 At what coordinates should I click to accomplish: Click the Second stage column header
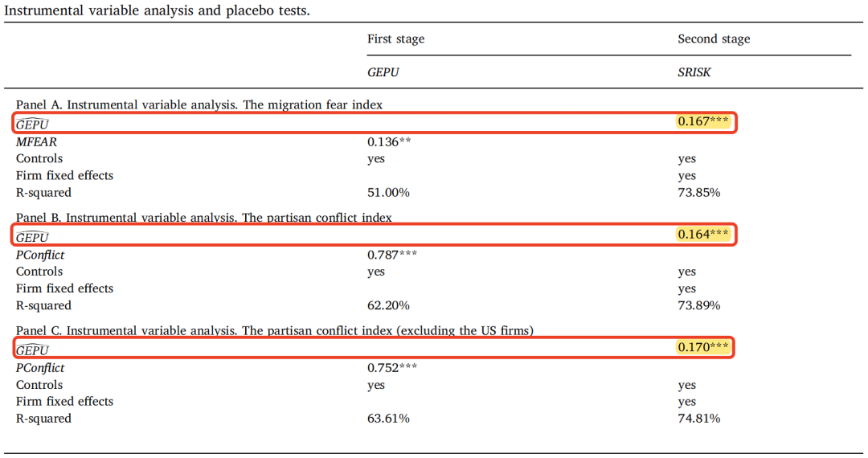tap(714, 39)
